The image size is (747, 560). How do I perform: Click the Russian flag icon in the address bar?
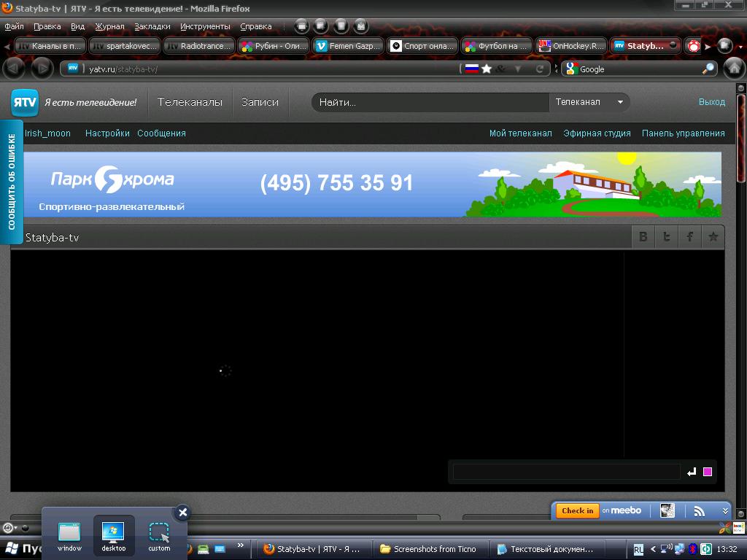click(472, 69)
